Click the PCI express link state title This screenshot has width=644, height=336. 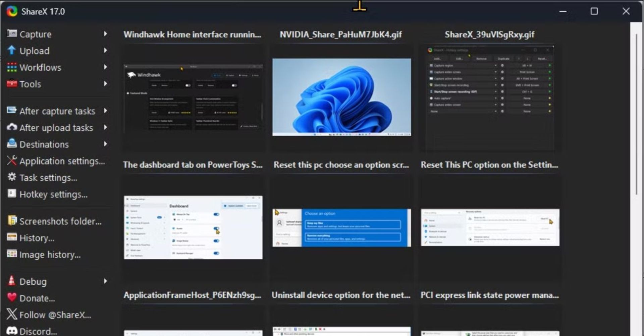(490, 295)
